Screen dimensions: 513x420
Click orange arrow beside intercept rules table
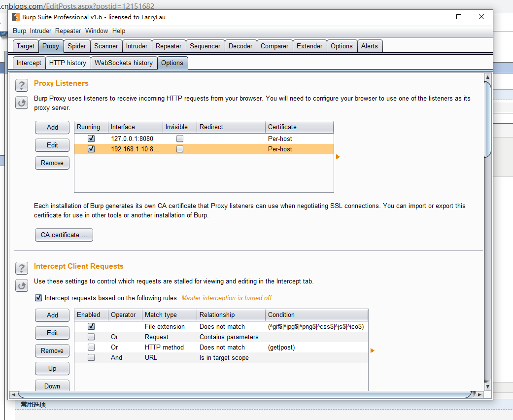[373, 350]
